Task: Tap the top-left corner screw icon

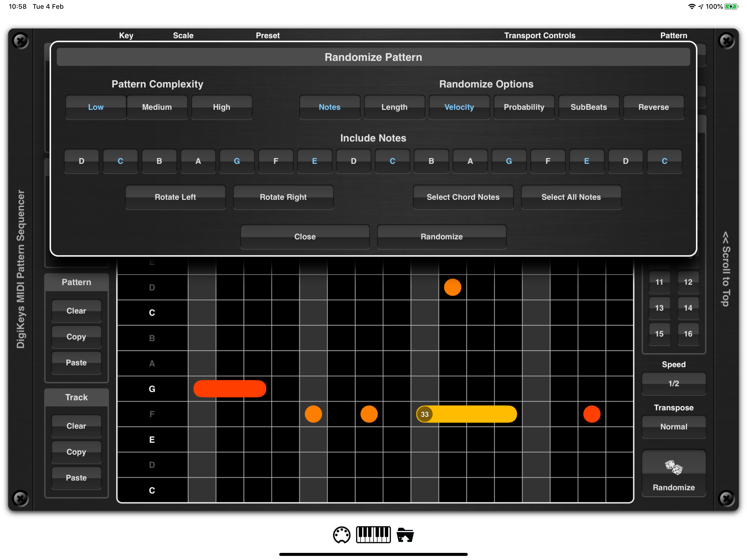Action: click(x=20, y=41)
